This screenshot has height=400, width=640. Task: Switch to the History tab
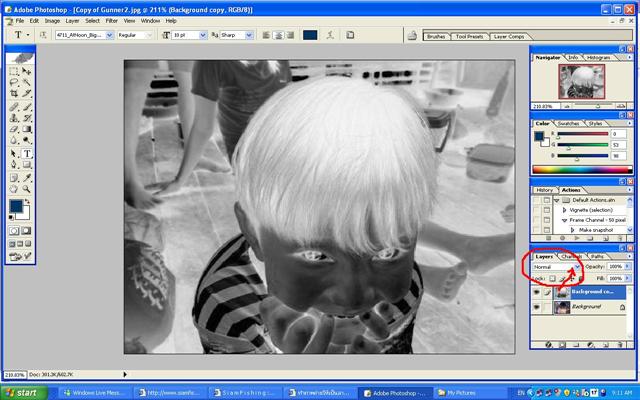[544, 190]
